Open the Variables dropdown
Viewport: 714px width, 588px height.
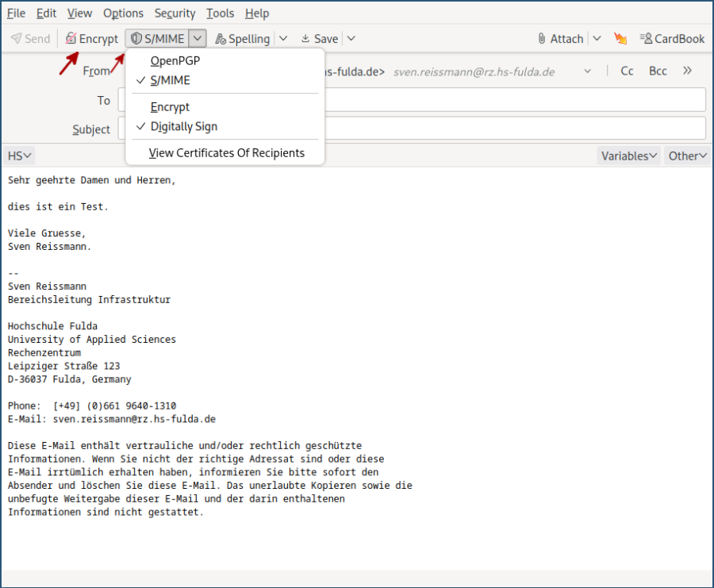pyautogui.click(x=628, y=156)
